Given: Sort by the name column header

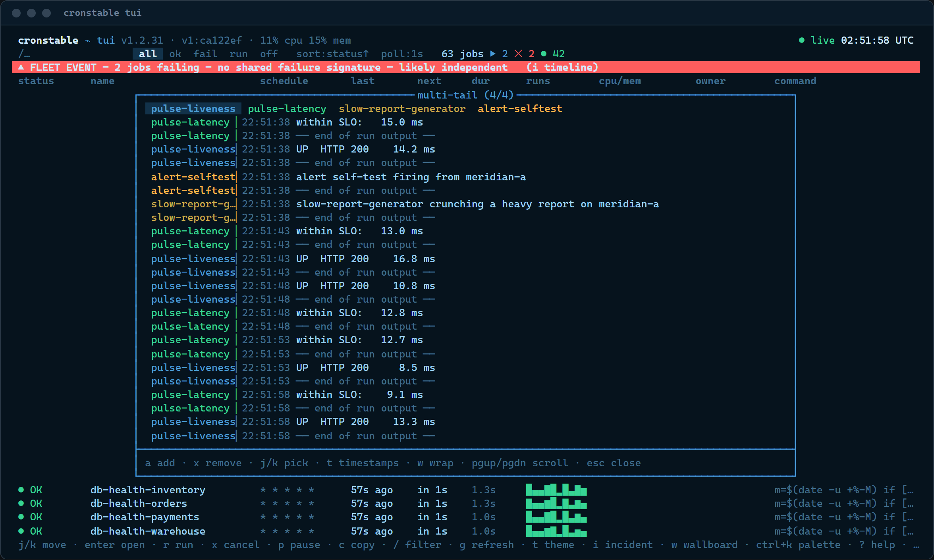Looking at the screenshot, I should (x=102, y=81).
